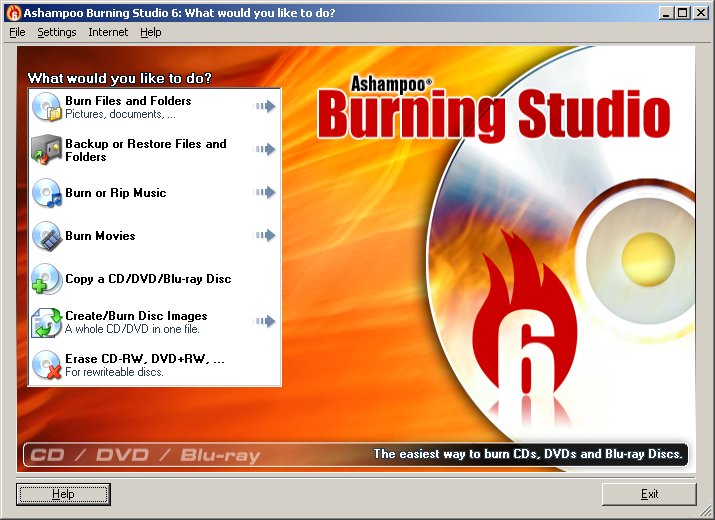The height and width of the screenshot is (520, 715).
Task: Open the Settings menu
Action: [57, 32]
